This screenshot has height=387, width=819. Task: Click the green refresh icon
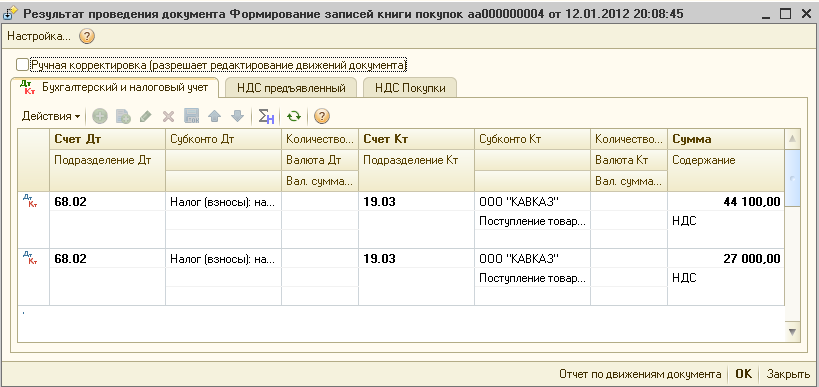point(294,116)
